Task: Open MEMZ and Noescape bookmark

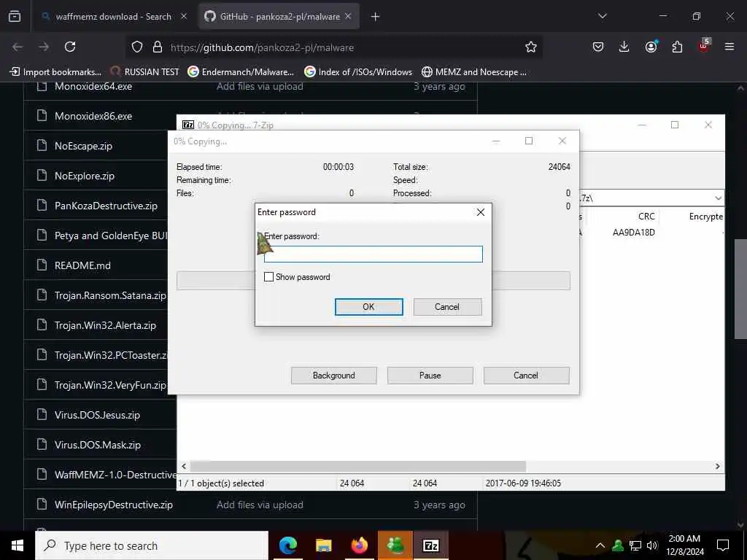Action: 474,72
